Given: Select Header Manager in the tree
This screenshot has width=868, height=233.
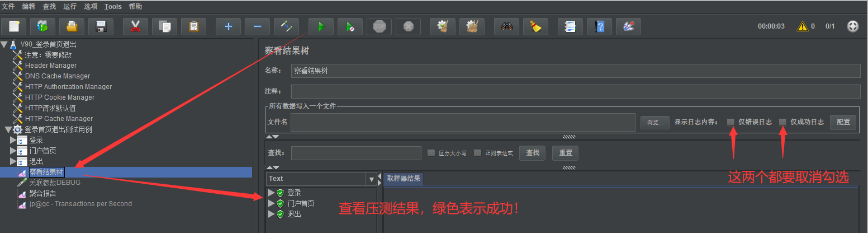Looking at the screenshot, I should point(51,66).
